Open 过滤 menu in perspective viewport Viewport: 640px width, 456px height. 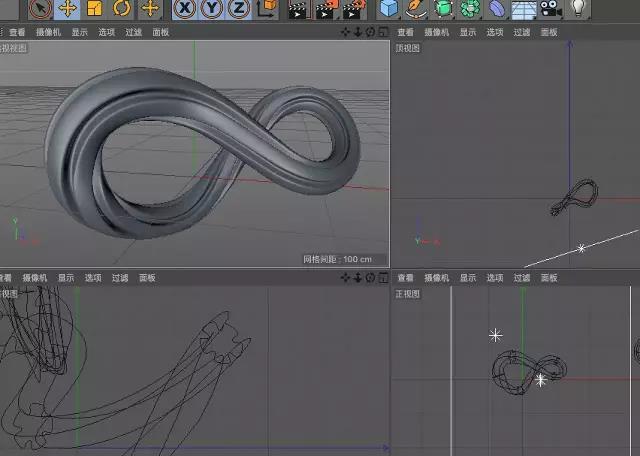point(133,32)
